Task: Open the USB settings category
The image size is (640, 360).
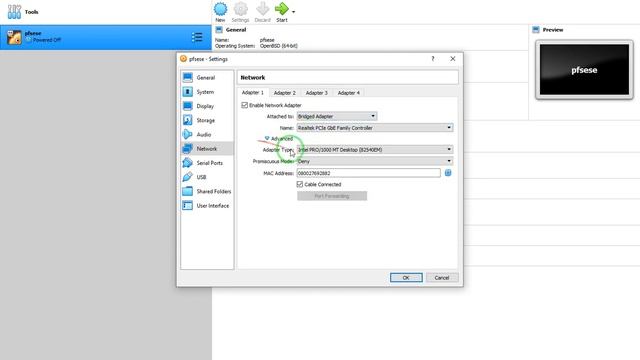Action: (207, 177)
